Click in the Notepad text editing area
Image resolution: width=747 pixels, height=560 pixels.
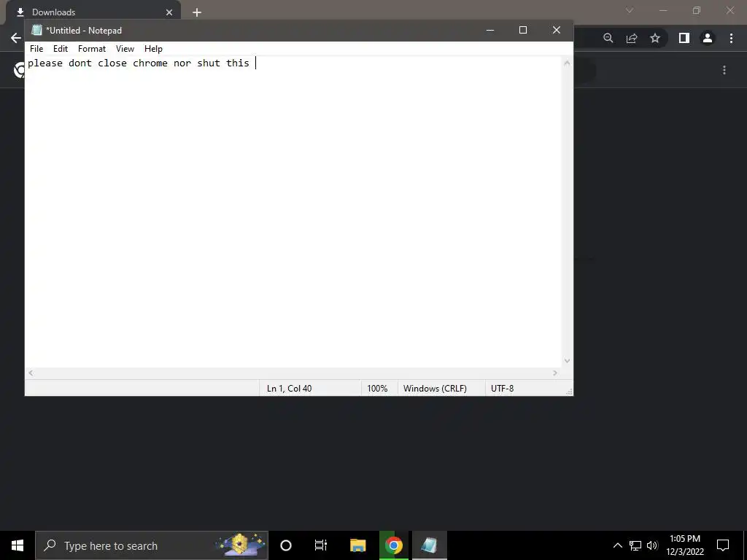293,212
